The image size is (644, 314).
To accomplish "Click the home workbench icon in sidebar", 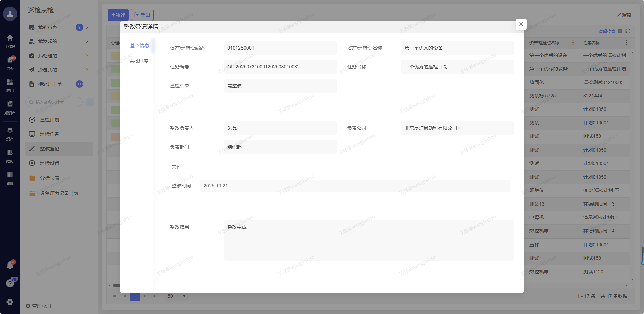I will [10, 38].
